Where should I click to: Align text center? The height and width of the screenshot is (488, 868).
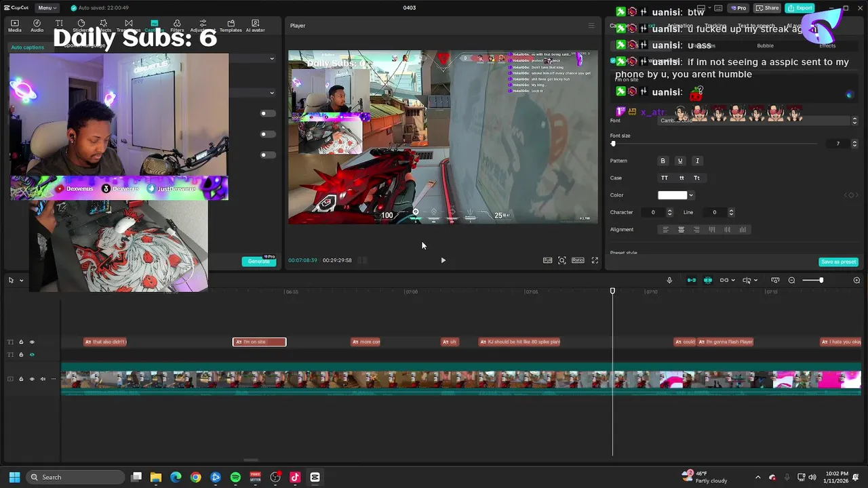click(682, 230)
